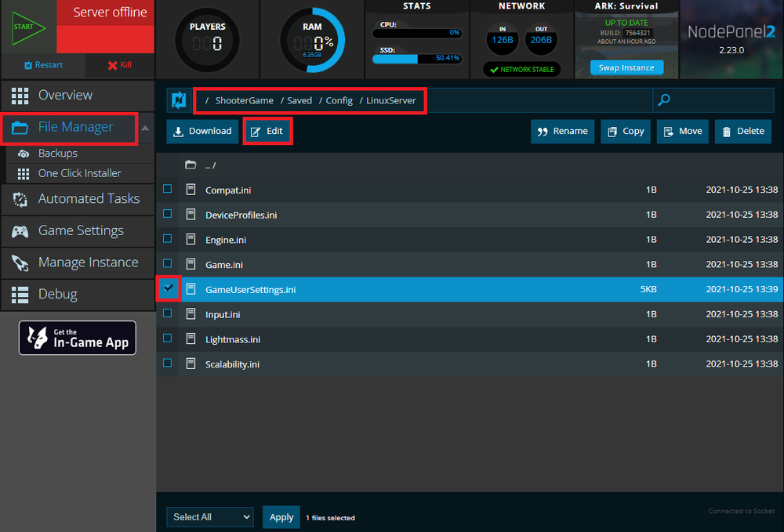Open the Select All dropdown
The image size is (784, 532).
(209, 517)
